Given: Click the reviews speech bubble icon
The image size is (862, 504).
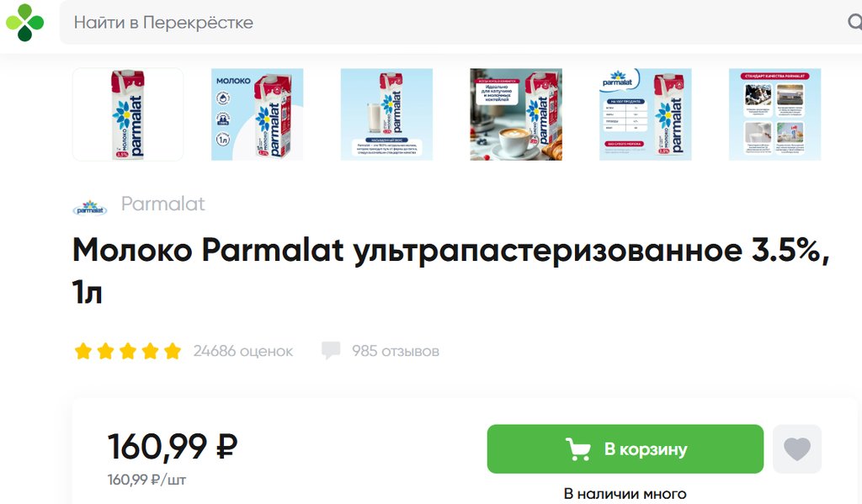Looking at the screenshot, I should pyautogui.click(x=331, y=350).
